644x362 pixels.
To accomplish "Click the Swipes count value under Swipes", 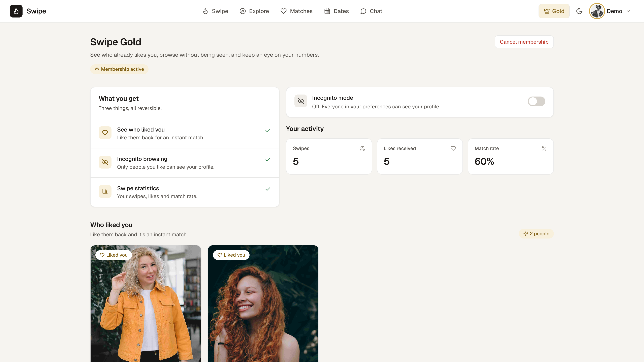I will tap(296, 161).
